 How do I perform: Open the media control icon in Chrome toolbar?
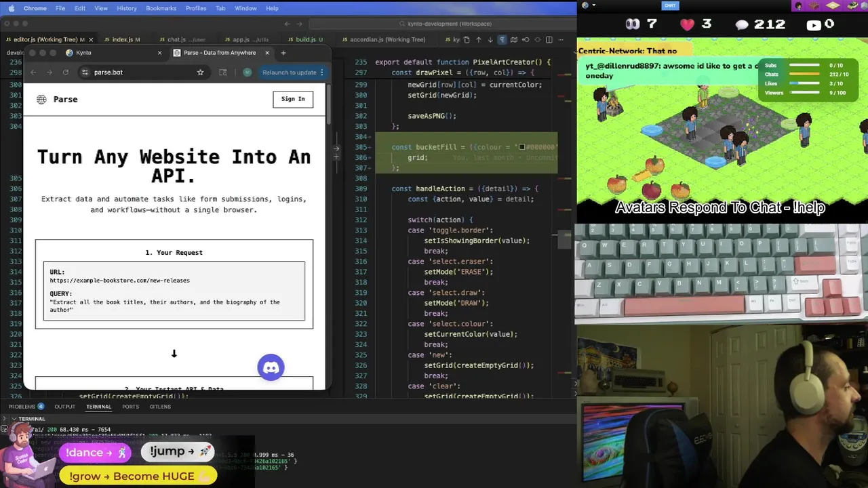click(x=223, y=72)
